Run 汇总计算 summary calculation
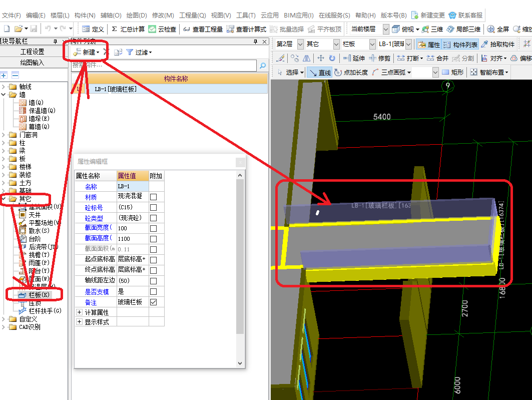This screenshot has width=532, height=400. pos(128,29)
